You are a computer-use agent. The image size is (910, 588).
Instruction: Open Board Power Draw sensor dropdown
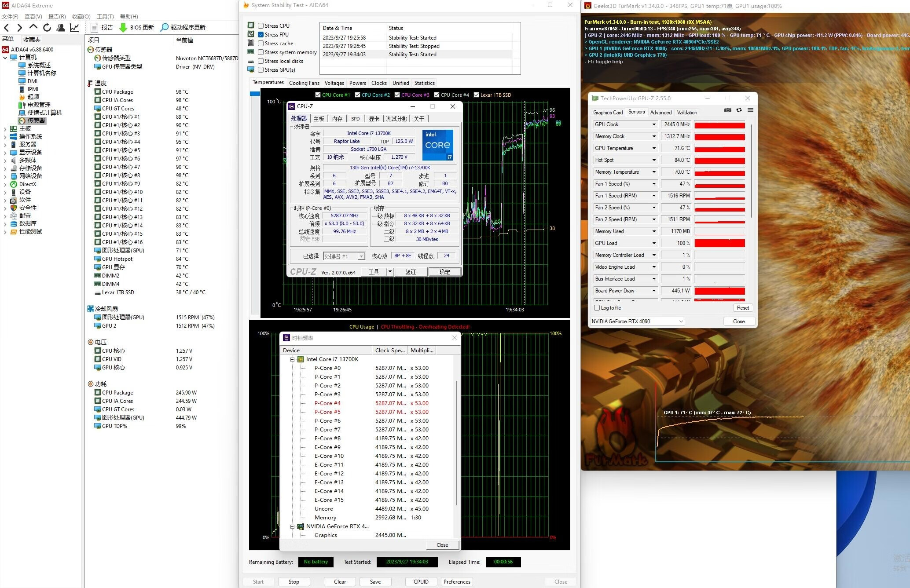[x=654, y=291]
